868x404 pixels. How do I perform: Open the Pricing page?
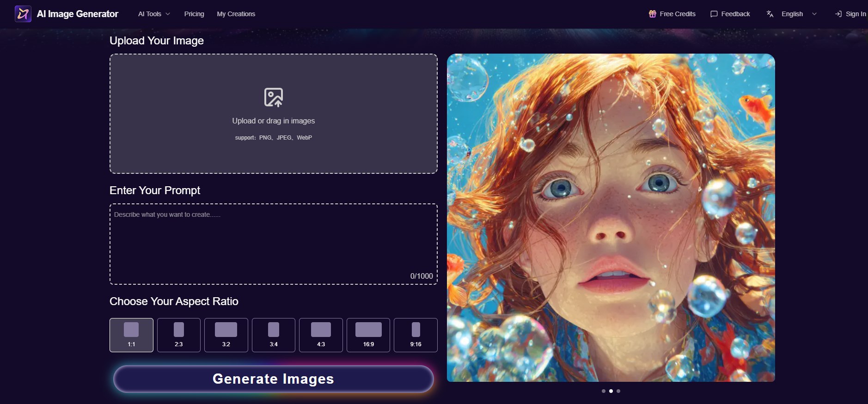(194, 14)
